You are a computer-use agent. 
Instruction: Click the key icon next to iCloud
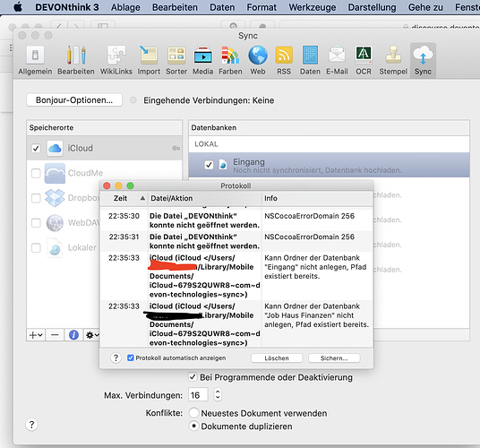pyautogui.click(x=176, y=149)
